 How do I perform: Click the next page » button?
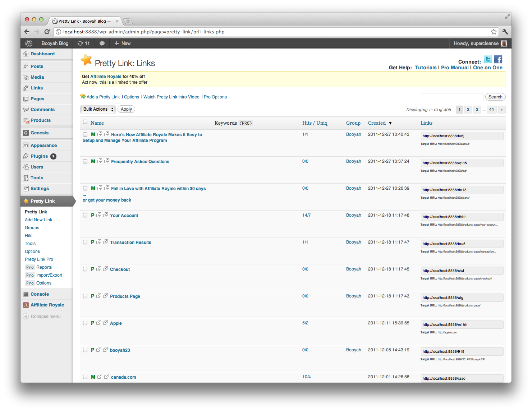[x=501, y=110]
